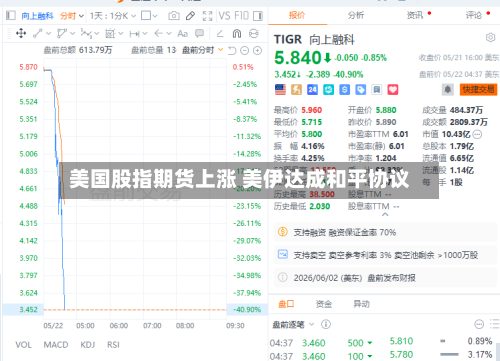500x361 pixels.
Task: Select the measurement range tool
Action: point(135,33)
